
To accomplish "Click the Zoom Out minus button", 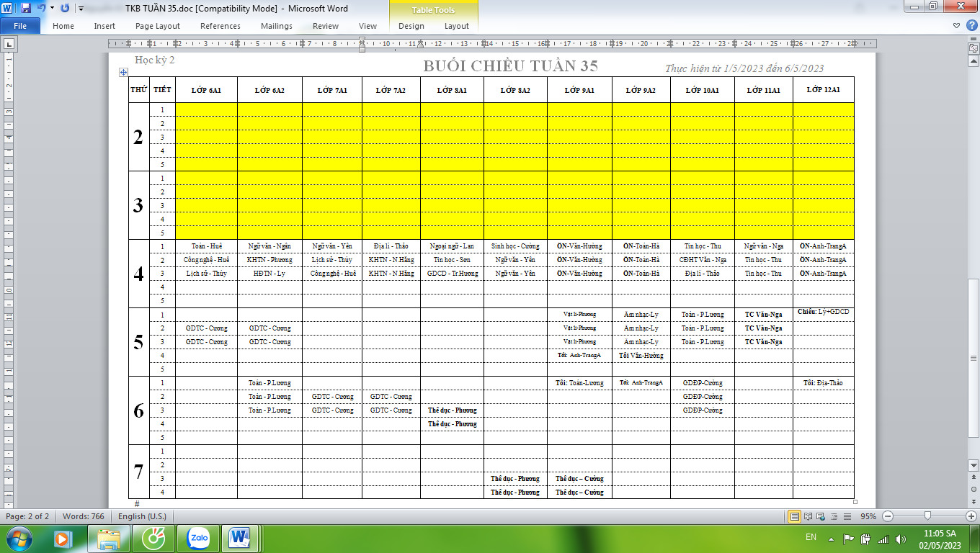I will [888, 516].
